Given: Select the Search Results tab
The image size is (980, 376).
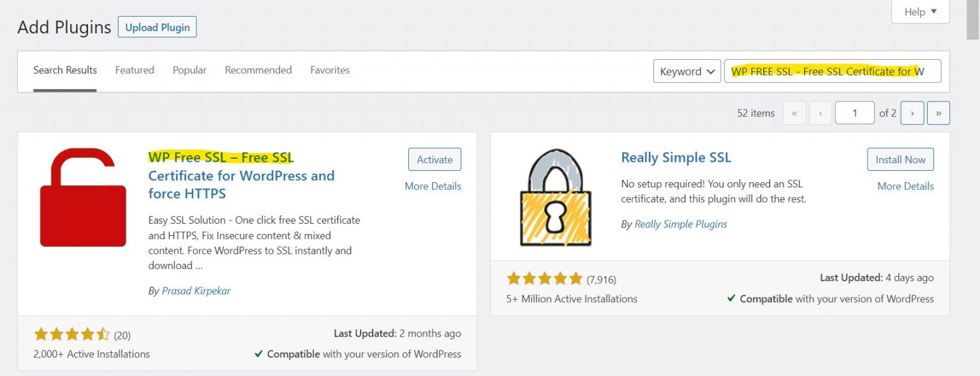Looking at the screenshot, I should click(65, 70).
